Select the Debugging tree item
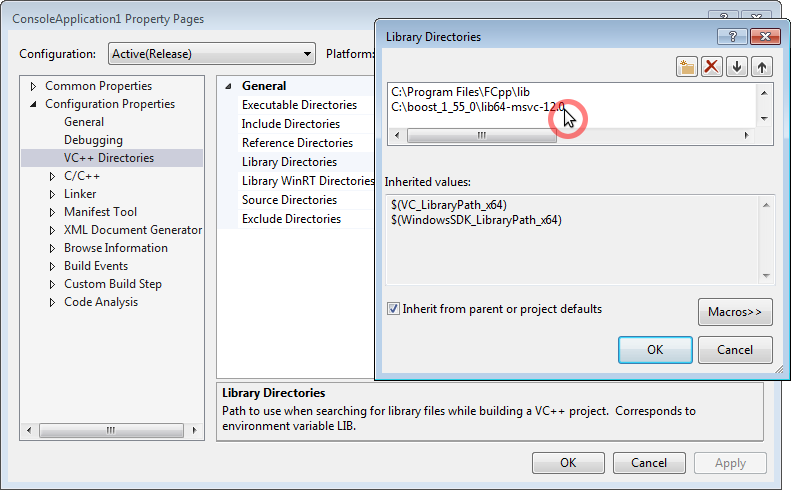The height and width of the screenshot is (490, 791). pos(93,140)
